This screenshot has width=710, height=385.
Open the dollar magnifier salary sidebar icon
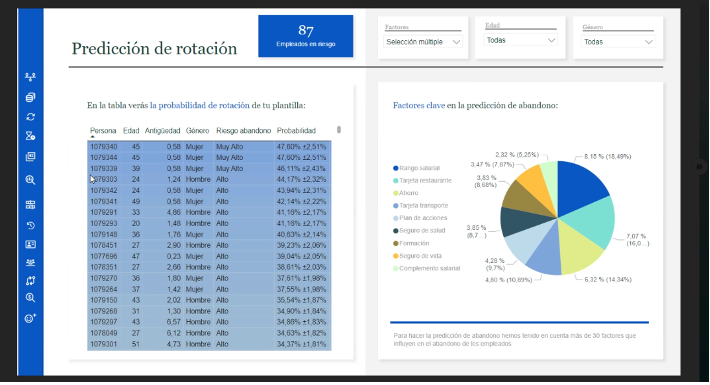pos(30,298)
